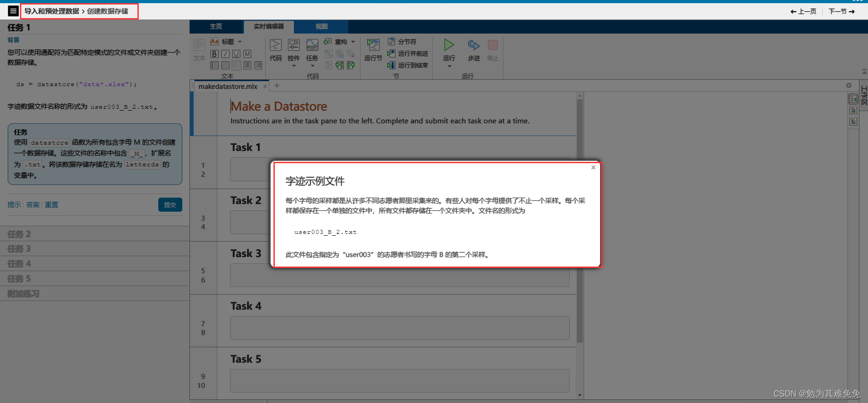
Task: Toggle italic formatting
Action: pyautogui.click(x=225, y=54)
